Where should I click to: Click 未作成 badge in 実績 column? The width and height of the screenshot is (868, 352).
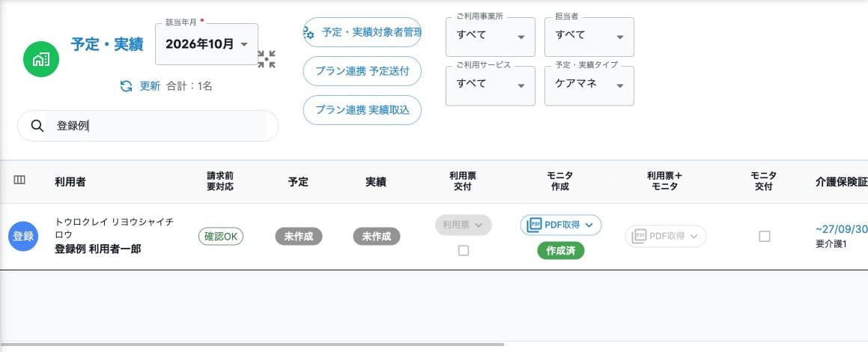point(377,237)
